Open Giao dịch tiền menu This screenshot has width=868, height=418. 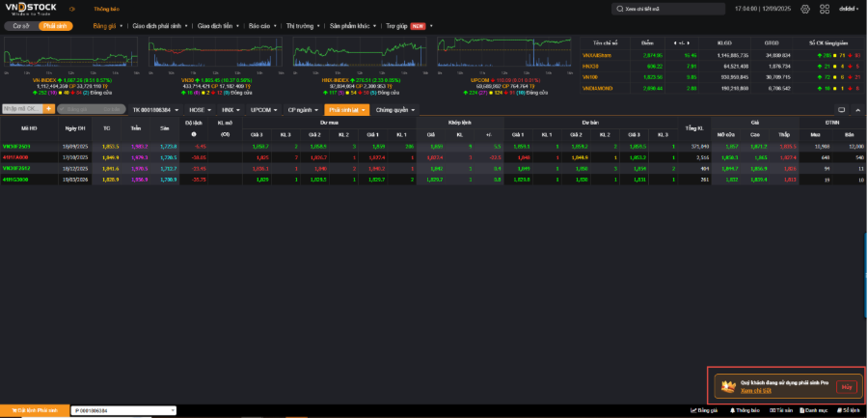coord(218,26)
